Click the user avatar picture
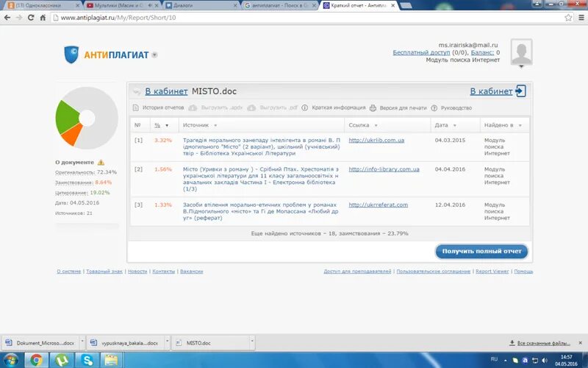This screenshot has width=588, height=368. [521, 52]
